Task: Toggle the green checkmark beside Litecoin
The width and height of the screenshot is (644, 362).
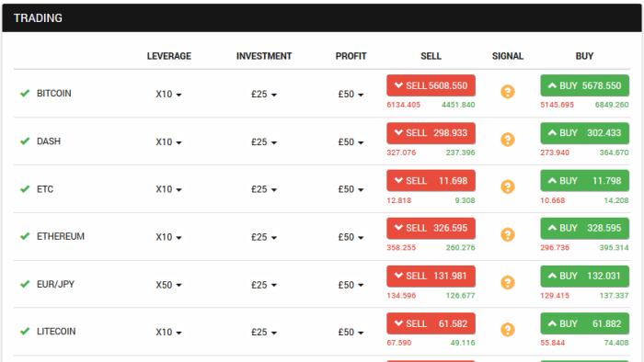Action: (25, 332)
